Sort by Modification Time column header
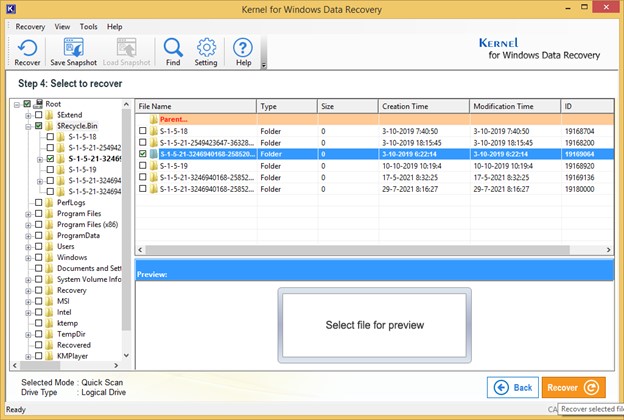This screenshot has height=420, width=624. click(x=515, y=106)
